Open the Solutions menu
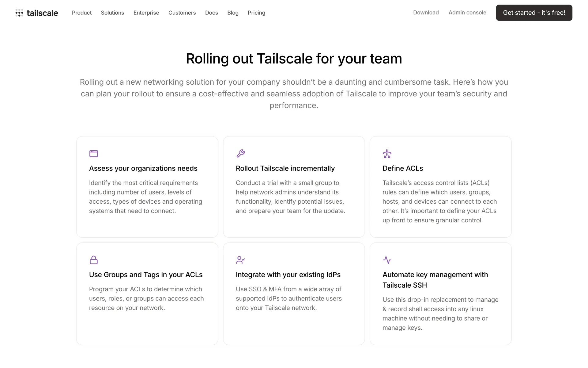 coord(112,13)
